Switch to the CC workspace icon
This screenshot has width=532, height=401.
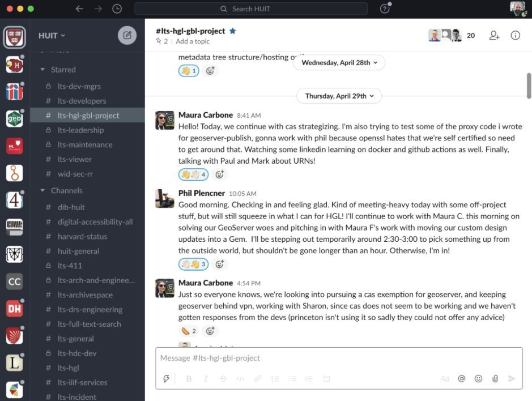click(14, 281)
